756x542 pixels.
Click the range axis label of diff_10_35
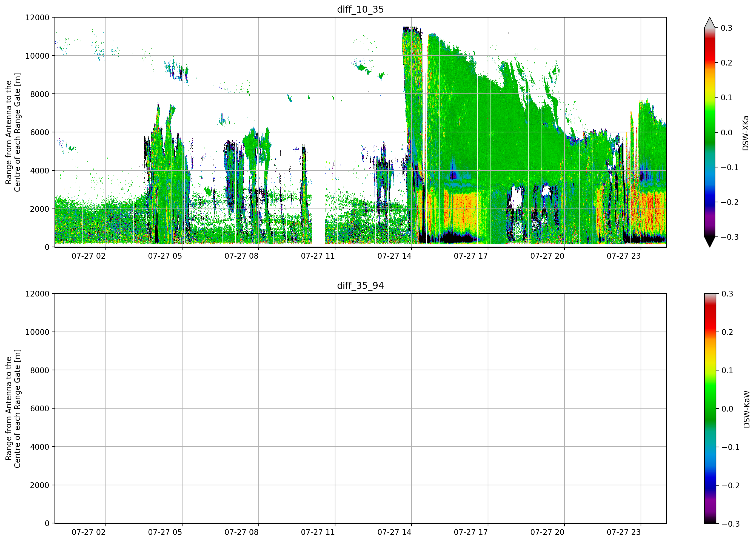[13, 132]
